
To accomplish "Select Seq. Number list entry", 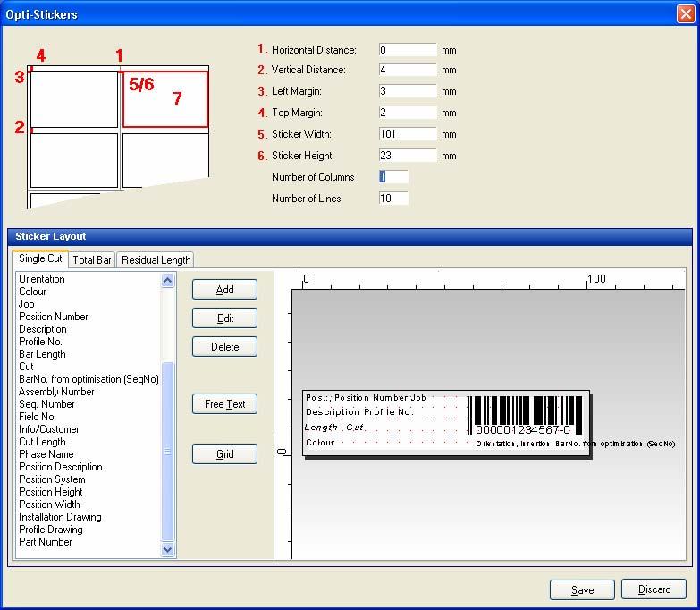I will click(x=46, y=404).
